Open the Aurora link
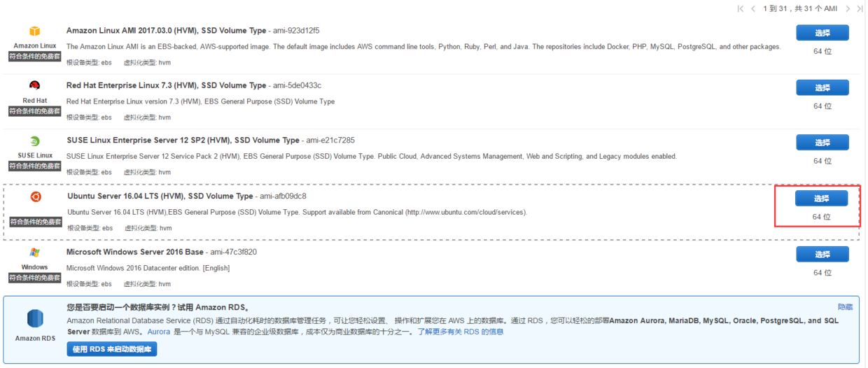This screenshot has height=368, width=868. pos(159,332)
